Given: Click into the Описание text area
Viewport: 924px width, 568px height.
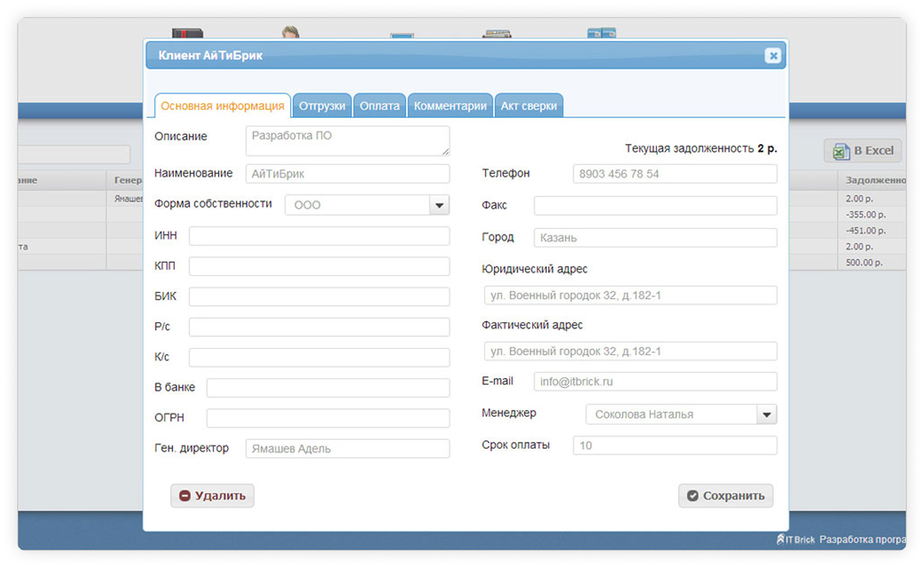Looking at the screenshot, I should tap(347, 141).
